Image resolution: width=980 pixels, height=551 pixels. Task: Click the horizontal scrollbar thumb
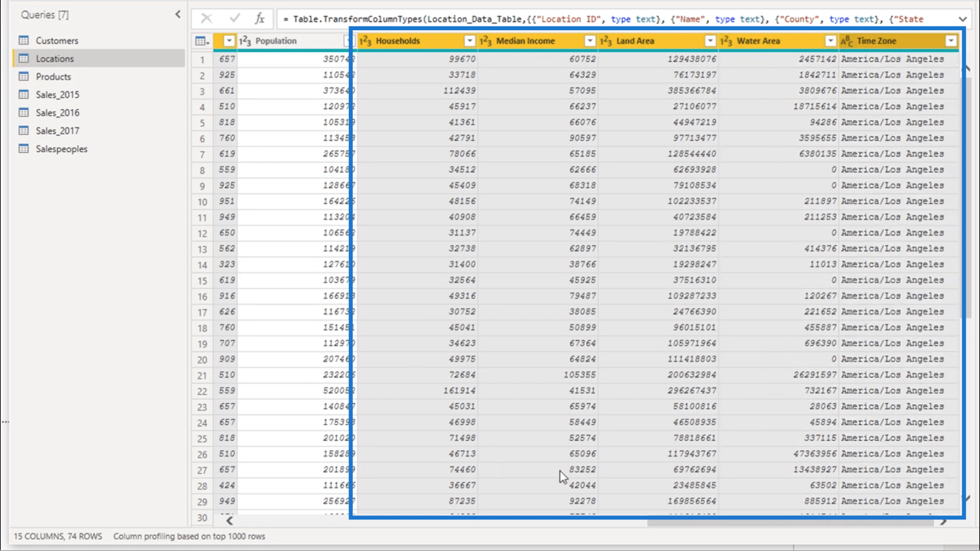point(790,522)
